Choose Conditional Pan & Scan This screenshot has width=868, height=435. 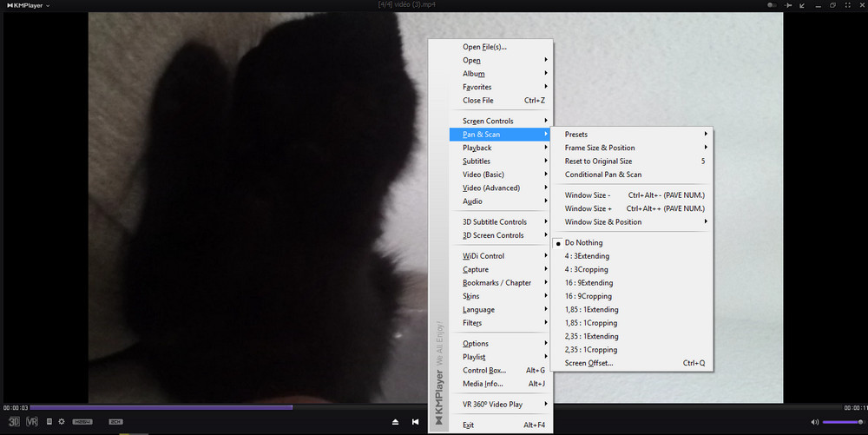pos(632,175)
